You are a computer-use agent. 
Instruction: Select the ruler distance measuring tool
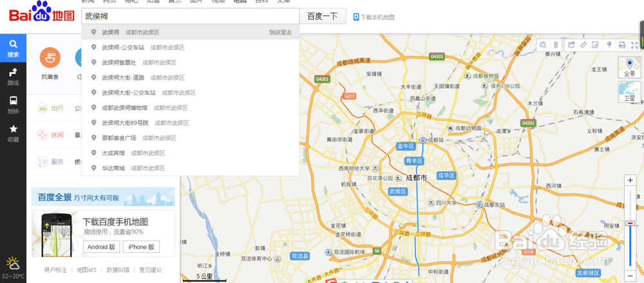(583, 45)
